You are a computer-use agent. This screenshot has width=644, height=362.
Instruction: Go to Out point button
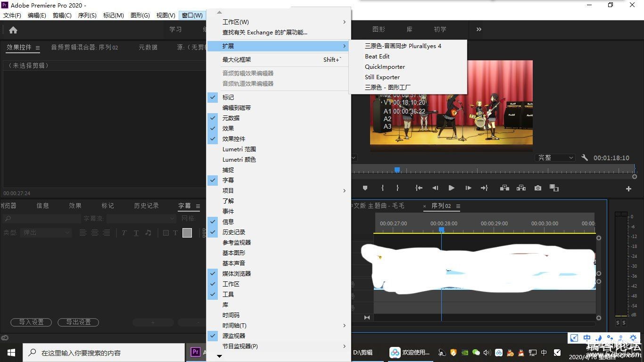click(484, 188)
